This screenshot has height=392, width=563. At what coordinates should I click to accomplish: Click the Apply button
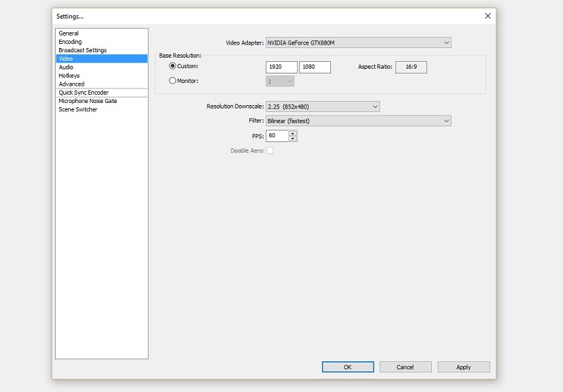pos(463,367)
